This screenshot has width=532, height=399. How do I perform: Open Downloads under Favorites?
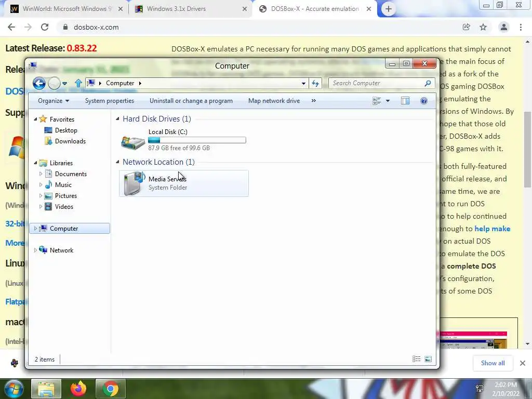[70, 141]
